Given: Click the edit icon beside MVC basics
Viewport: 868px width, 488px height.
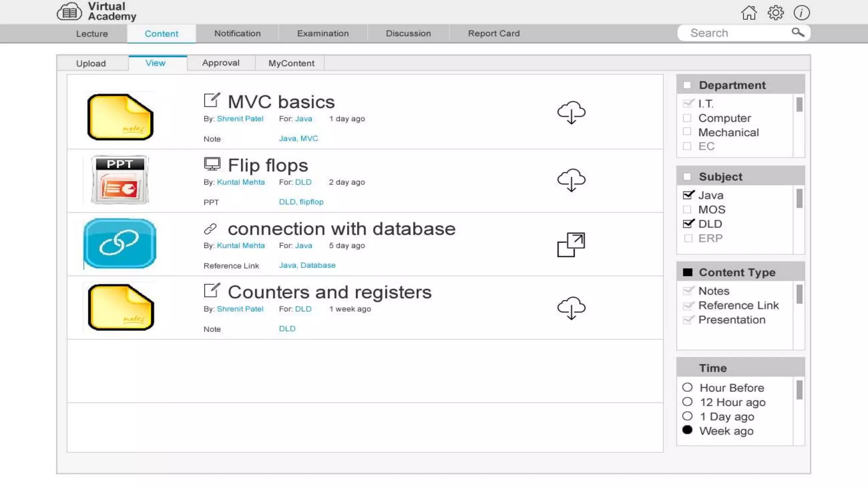Looking at the screenshot, I should pyautogui.click(x=211, y=100).
